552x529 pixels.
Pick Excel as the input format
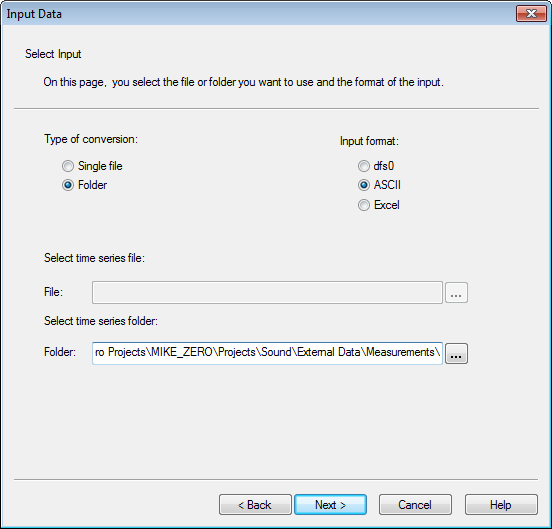(x=364, y=205)
